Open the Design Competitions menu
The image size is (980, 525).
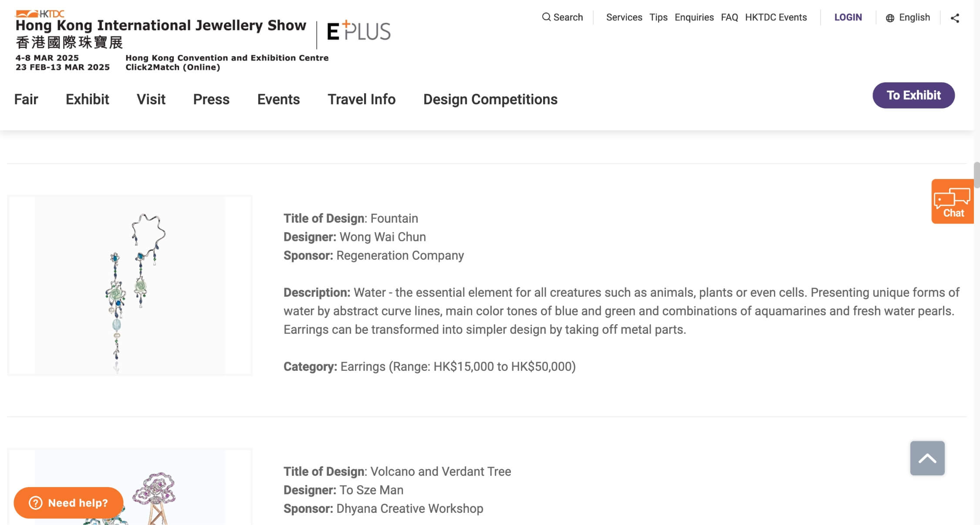click(490, 99)
